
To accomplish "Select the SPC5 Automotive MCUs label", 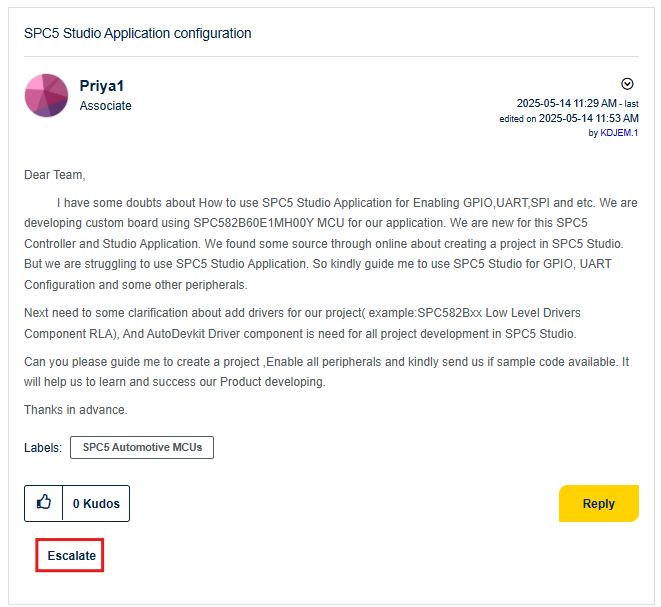I will pos(142,447).
